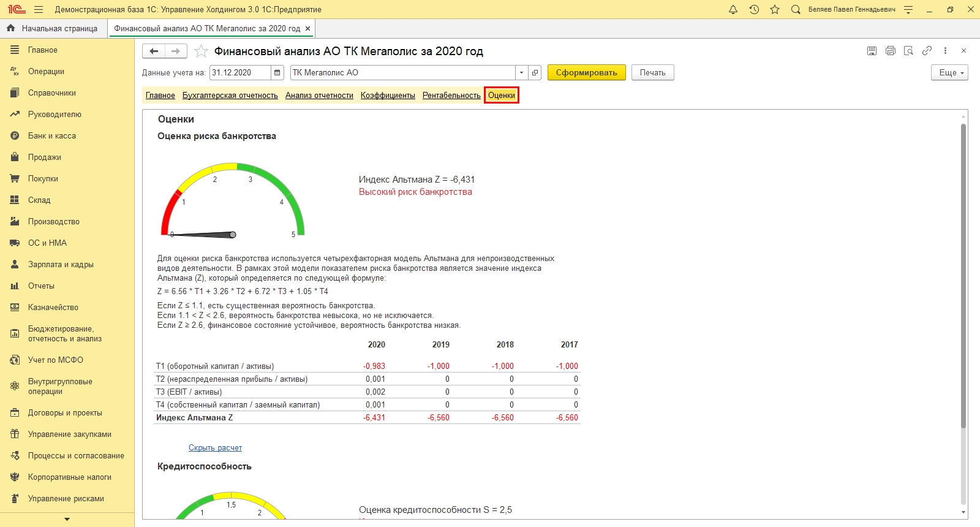The height and width of the screenshot is (527, 980).
Task: Click the 1C logo icon
Action: point(17,9)
